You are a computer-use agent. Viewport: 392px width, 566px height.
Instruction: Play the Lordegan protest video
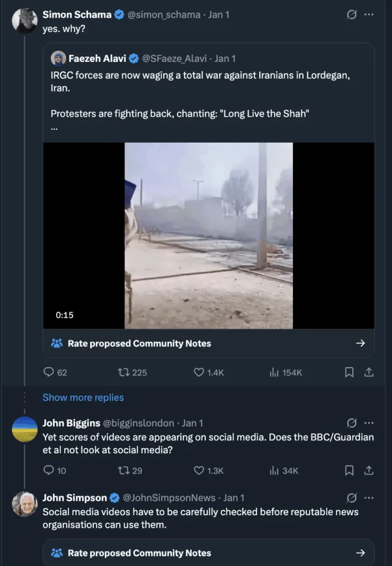(x=208, y=235)
